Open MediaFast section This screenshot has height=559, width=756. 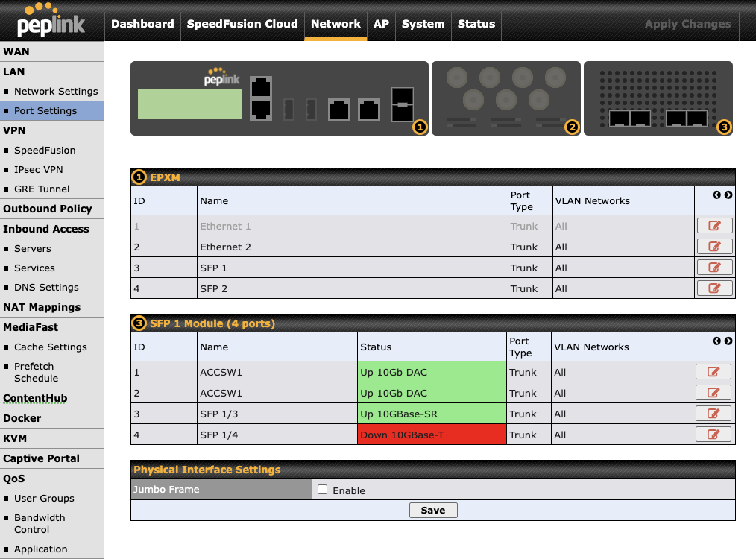pos(51,327)
